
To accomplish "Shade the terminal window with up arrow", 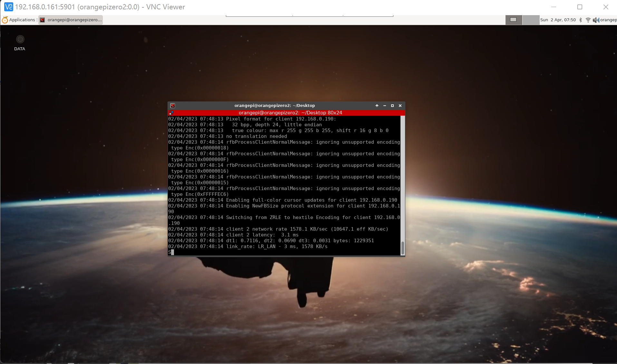I will 377,106.
